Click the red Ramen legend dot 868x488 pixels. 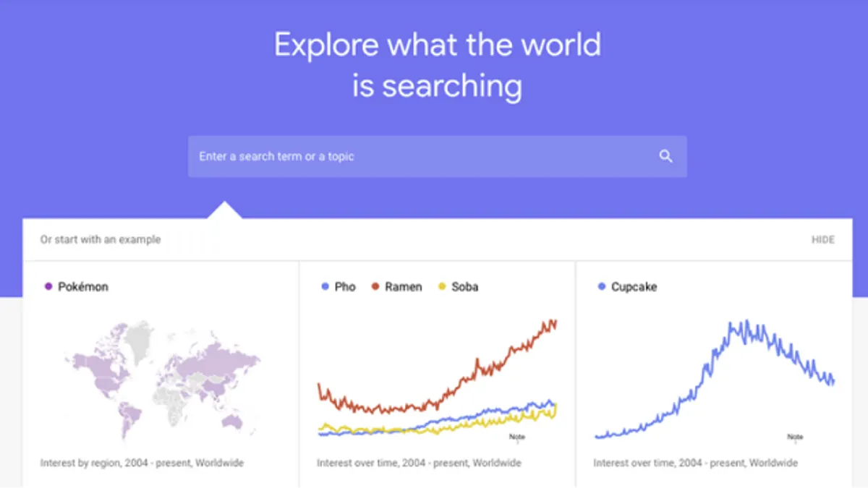point(375,287)
